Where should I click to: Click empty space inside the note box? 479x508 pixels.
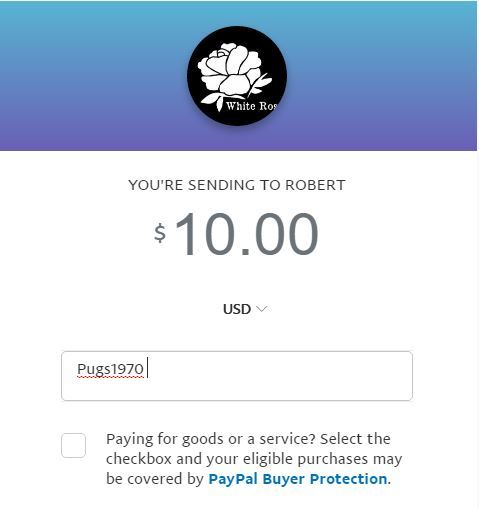point(280,376)
